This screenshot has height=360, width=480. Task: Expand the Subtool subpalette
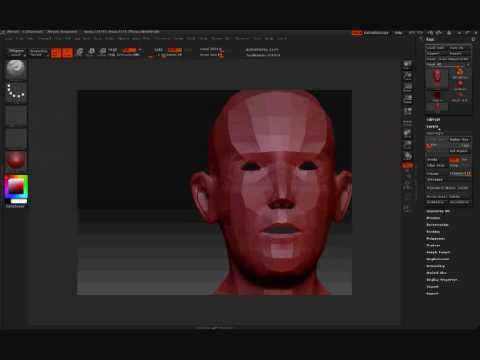(x=433, y=120)
